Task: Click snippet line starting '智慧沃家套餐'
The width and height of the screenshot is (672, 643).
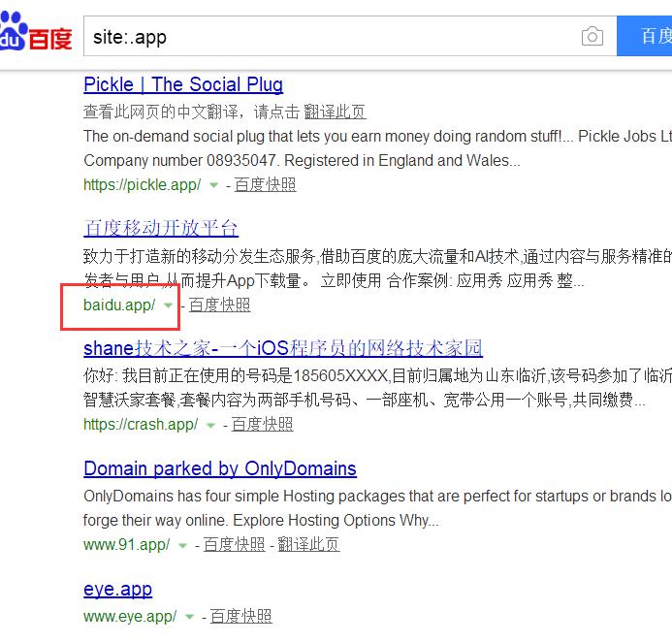Action: (x=365, y=400)
